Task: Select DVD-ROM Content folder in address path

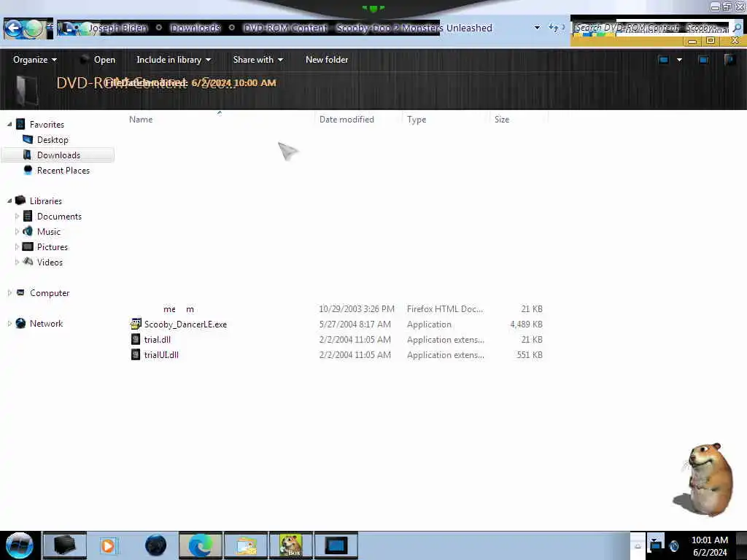Action: (x=368, y=28)
